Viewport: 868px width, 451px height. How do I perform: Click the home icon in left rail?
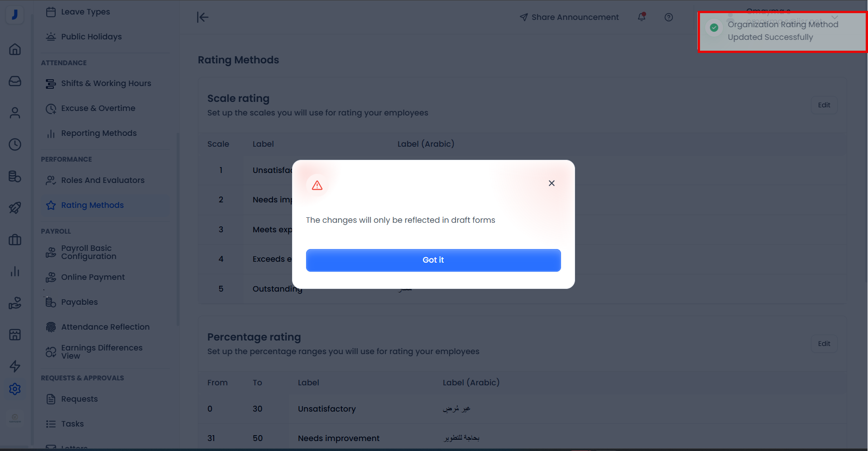point(15,49)
